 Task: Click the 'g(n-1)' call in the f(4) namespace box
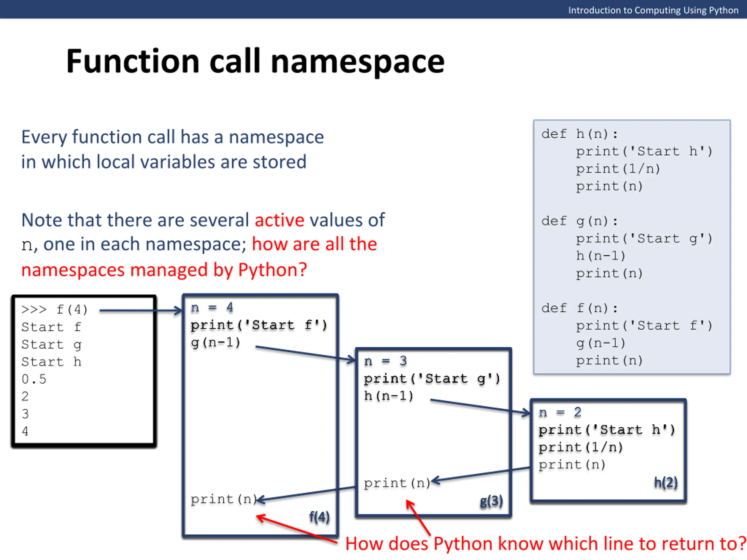215,343
